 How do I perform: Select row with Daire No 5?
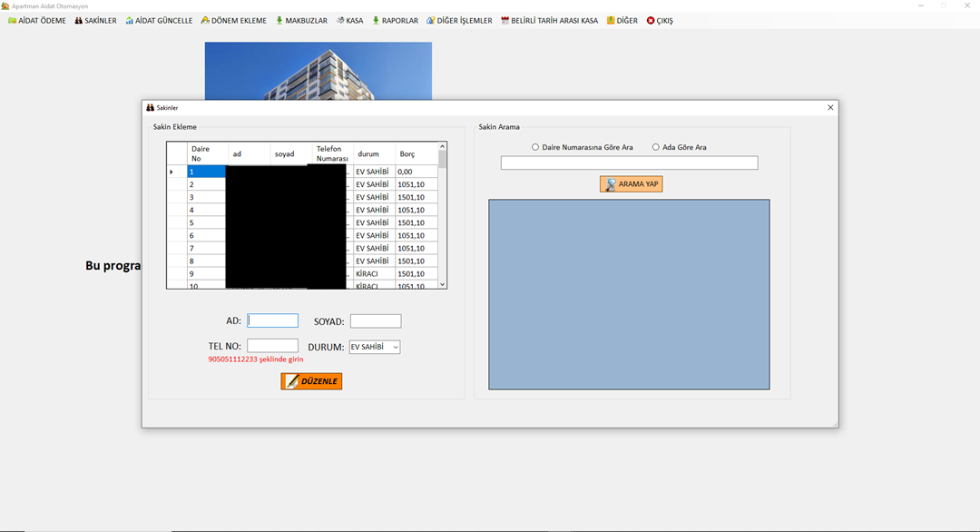pyautogui.click(x=205, y=222)
